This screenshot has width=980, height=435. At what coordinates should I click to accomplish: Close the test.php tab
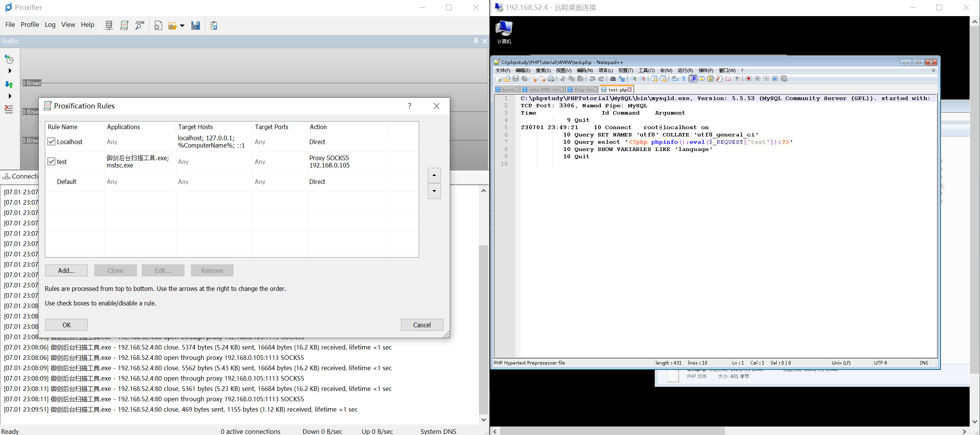629,90
